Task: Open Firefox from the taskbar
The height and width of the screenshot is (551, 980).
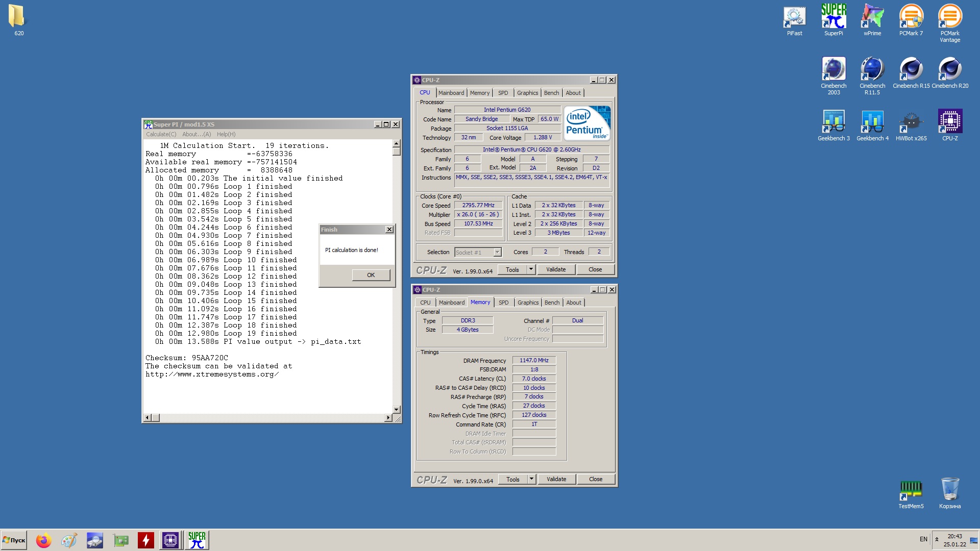Action: pos(43,540)
